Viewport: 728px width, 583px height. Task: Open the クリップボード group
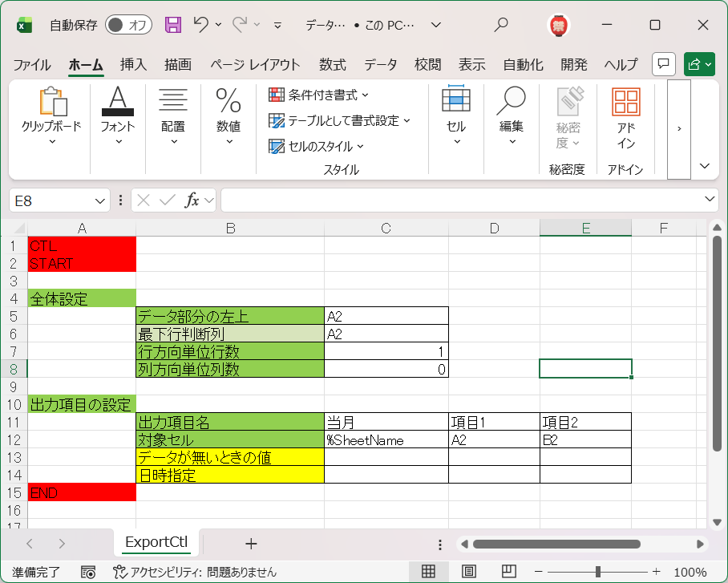point(51,116)
